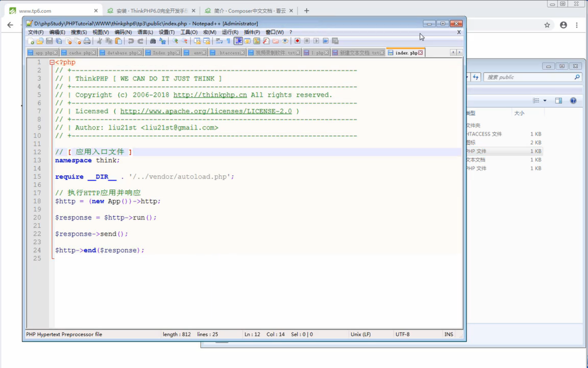Screen dimensions: 588x368
Task: Toggle word wrap toolbar icon
Action: click(219, 41)
